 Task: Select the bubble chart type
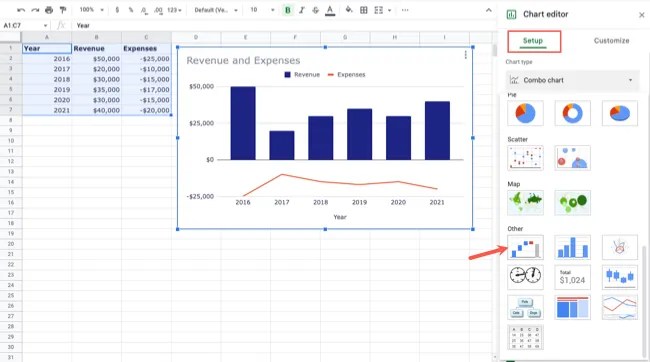tap(572, 158)
